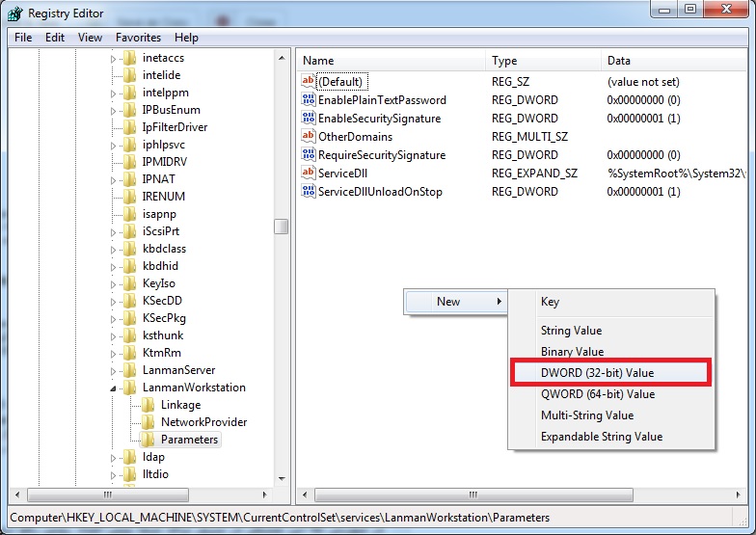The height and width of the screenshot is (535, 756).
Task: Click the LanmanServer folder icon
Action: [130, 370]
